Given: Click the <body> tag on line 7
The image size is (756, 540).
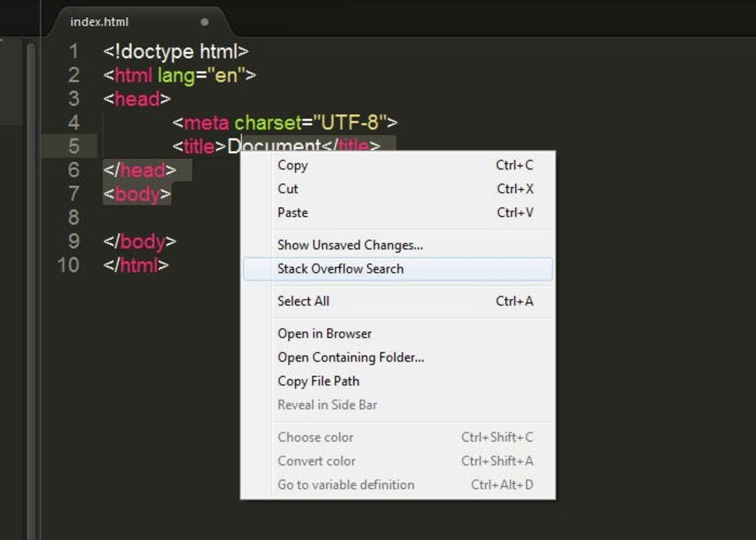Looking at the screenshot, I should click(136, 194).
